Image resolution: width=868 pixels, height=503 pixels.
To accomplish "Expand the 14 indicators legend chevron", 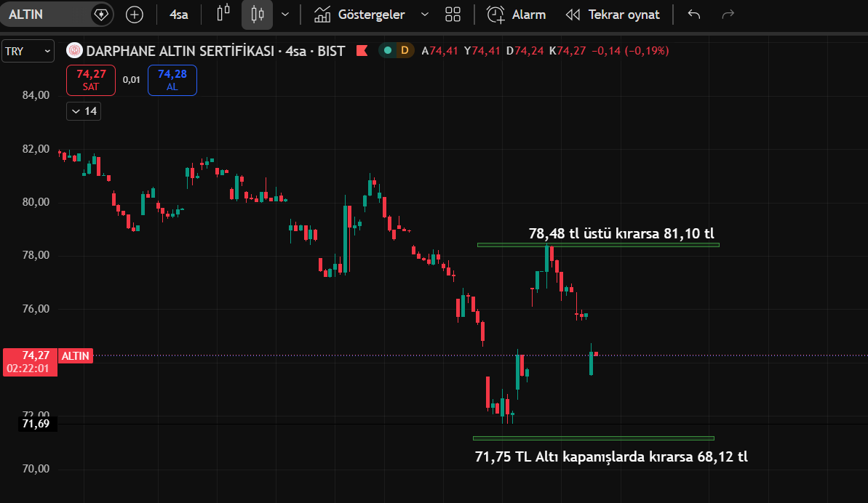I will [84, 111].
